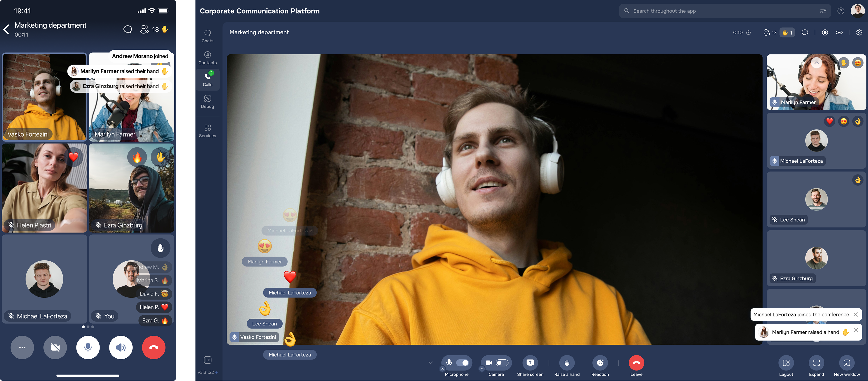Viewport: 868px width, 381px height.
Task: Open the Reaction emoji picker
Action: pyautogui.click(x=600, y=362)
